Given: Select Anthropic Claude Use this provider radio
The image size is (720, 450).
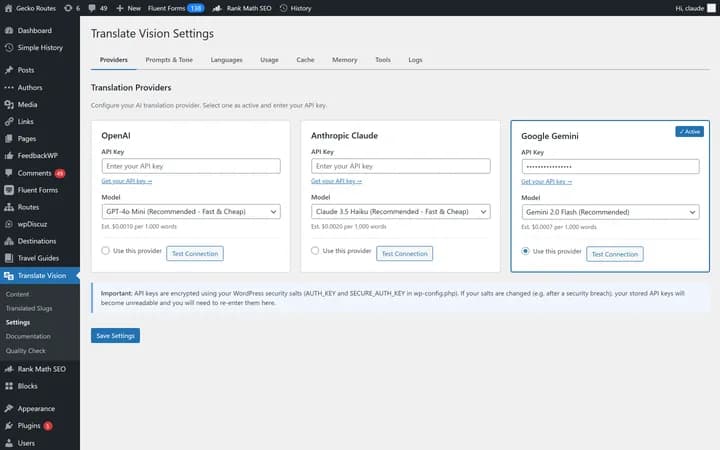Looking at the screenshot, I should point(316,253).
